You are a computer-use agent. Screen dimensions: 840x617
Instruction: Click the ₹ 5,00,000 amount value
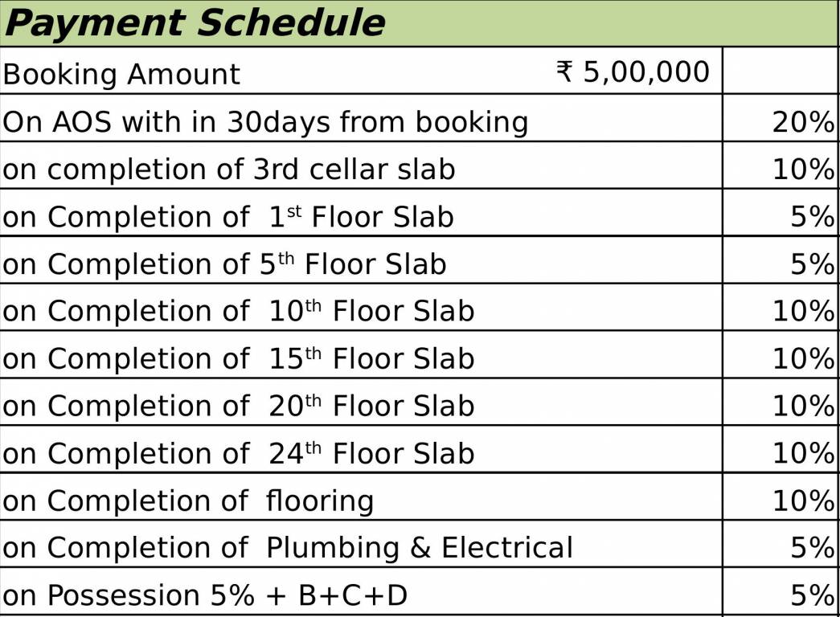click(633, 72)
